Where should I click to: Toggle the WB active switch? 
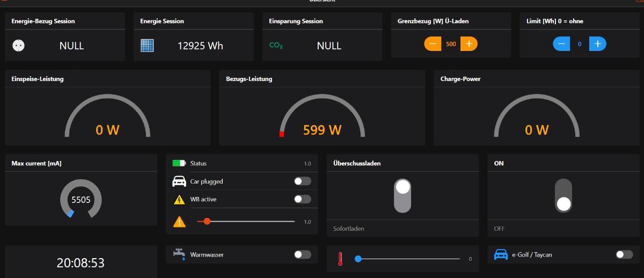(302, 199)
